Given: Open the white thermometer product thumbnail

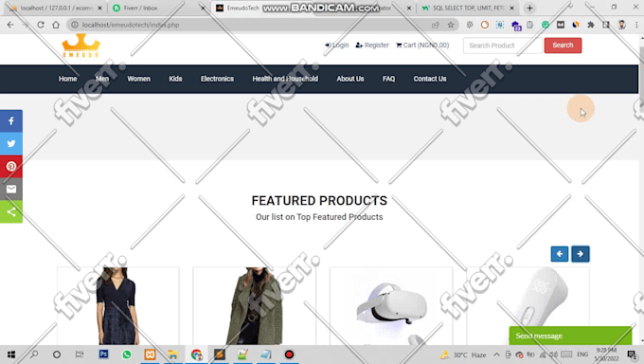Looking at the screenshot, I should coord(528,305).
